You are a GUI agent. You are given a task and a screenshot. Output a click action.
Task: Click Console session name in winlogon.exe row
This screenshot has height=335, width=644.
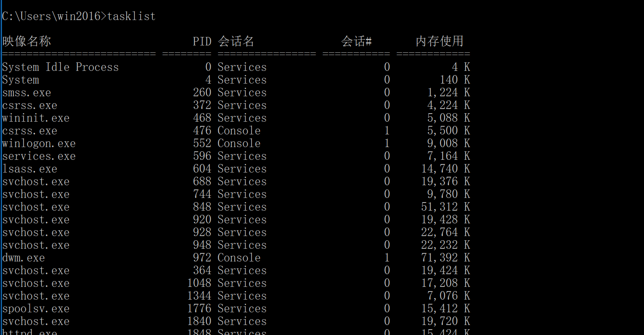click(x=239, y=143)
